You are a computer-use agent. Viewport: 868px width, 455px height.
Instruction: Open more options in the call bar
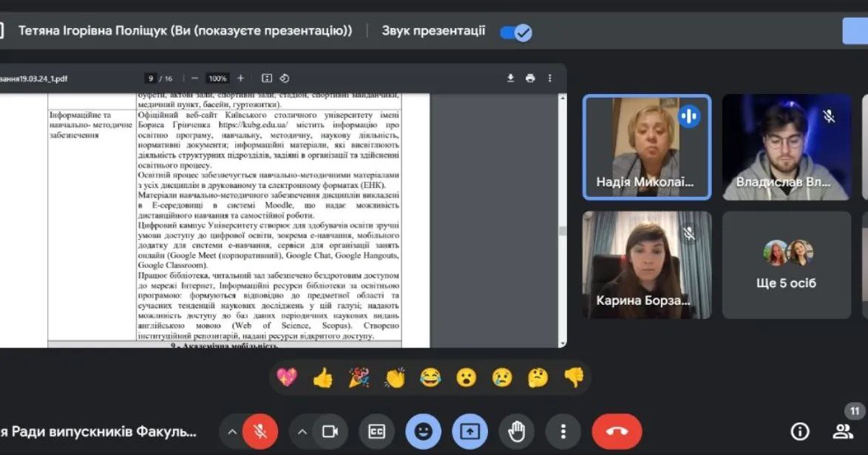pyautogui.click(x=563, y=431)
